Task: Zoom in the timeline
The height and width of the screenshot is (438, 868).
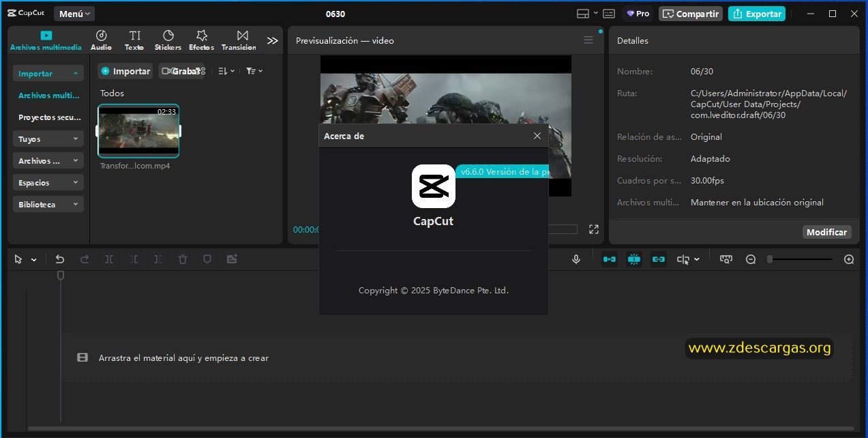Action: pyautogui.click(x=849, y=259)
